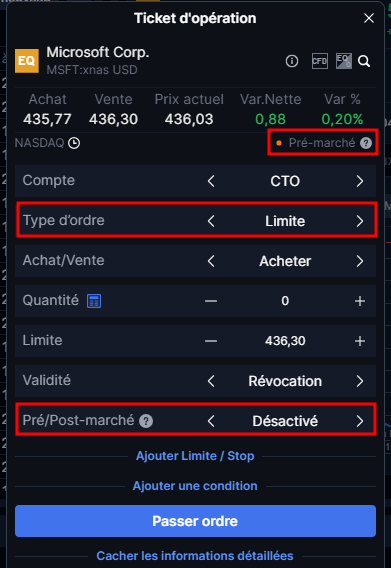Increase Quantité with the plus button

359,301
